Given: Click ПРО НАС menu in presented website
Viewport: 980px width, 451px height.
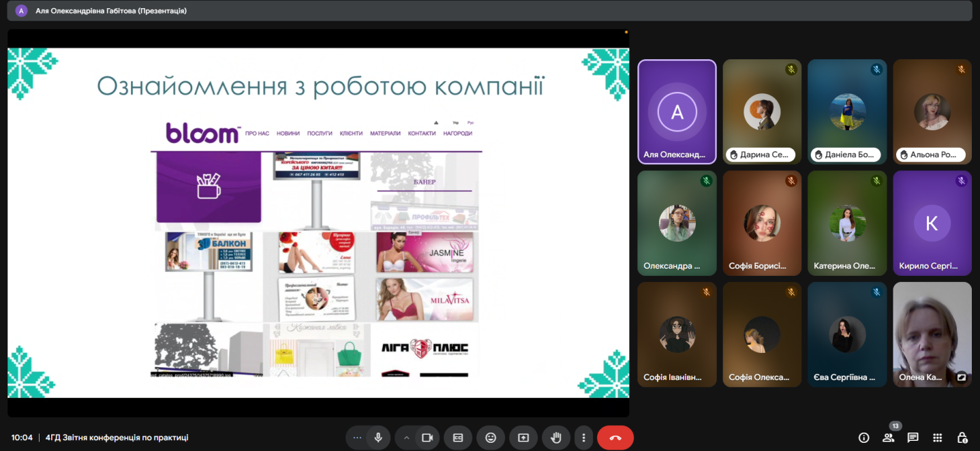Looking at the screenshot, I should 257,134.
